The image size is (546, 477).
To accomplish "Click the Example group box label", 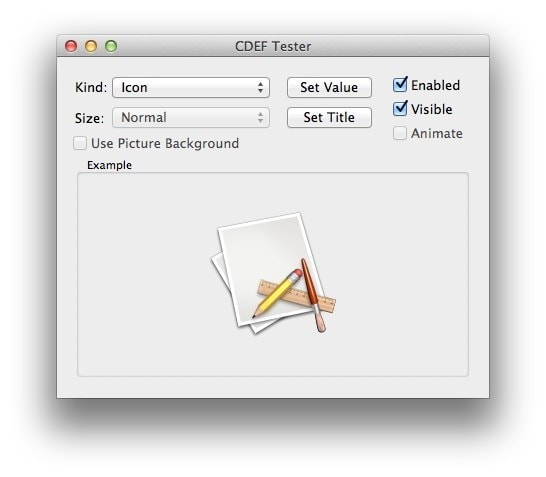I will click(109, 165).
